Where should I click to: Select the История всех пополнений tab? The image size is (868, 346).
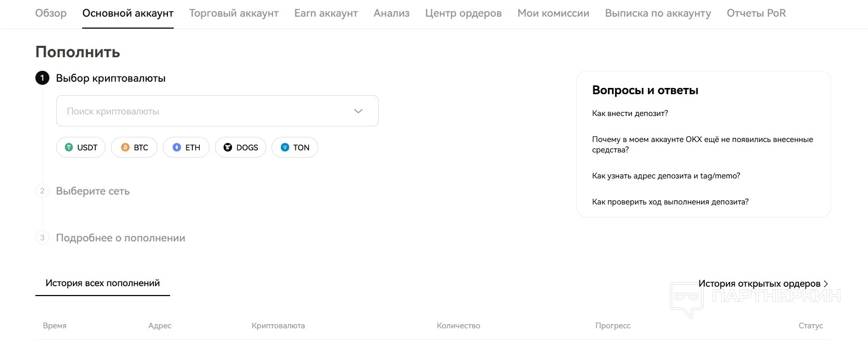pos(102,283)
